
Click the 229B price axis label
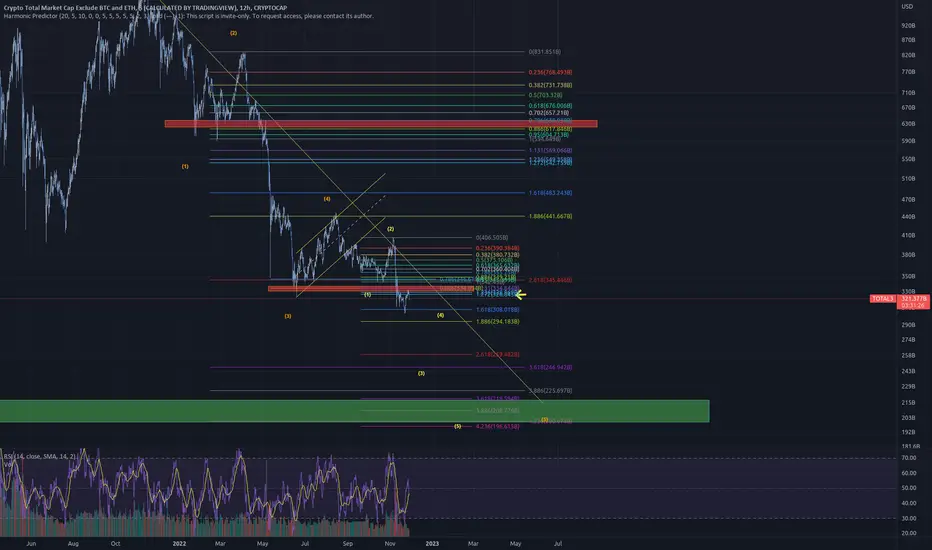[x=908, y=387]
